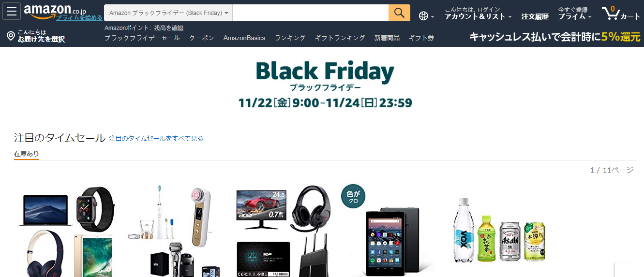Open the ランキング nav item
This screenshot has height=277, width=644.
click(x=290, y=38)
